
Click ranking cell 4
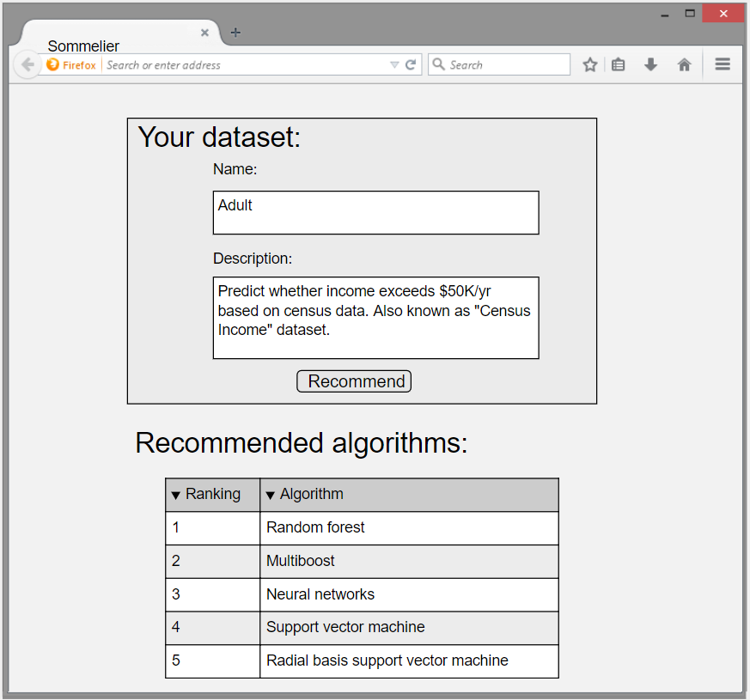point(212,628)
